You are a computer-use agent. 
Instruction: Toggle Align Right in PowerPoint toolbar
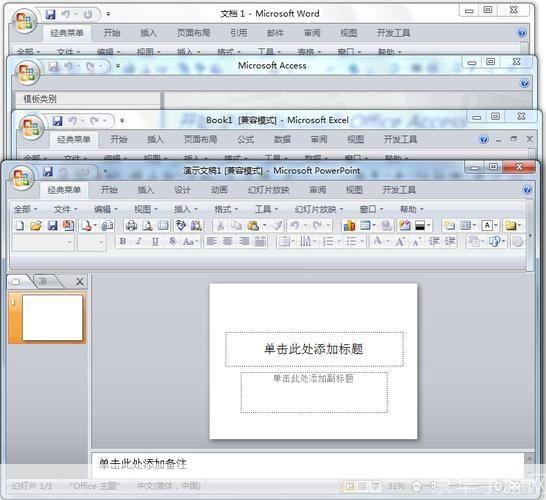[244, 241]
